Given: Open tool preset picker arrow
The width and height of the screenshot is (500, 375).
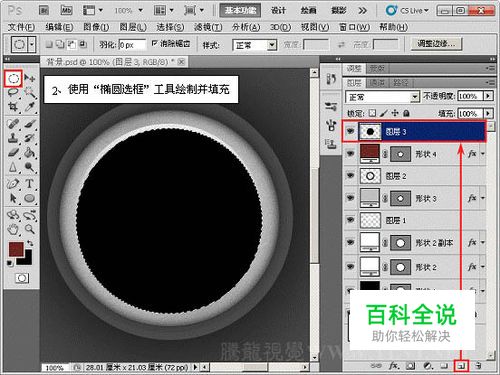Looking at the screenshot, I should pyautogui.click(x=32, y=44).
